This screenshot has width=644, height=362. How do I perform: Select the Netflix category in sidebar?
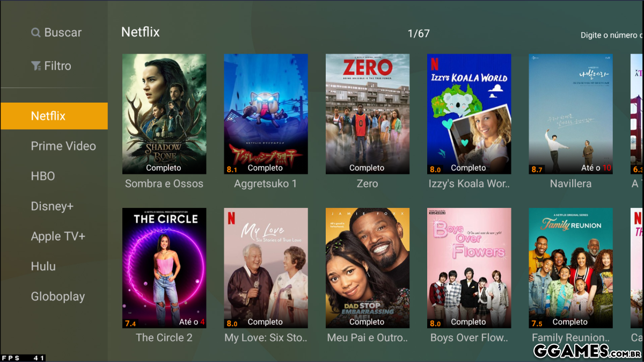coord(54,116)
